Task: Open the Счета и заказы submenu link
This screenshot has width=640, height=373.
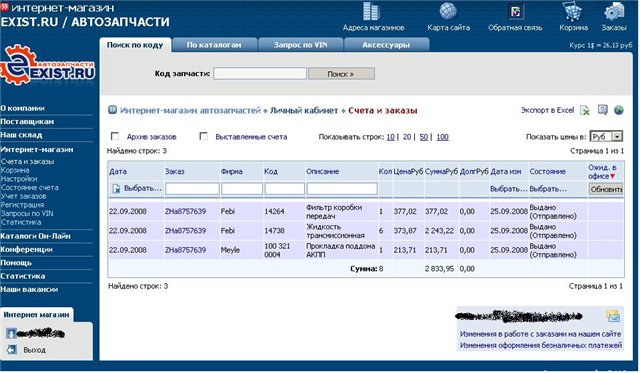Action: pos(27,162)
